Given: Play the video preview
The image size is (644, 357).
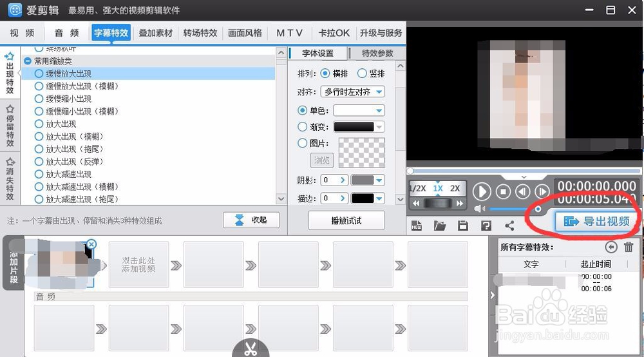Looking at the screenshot, I should 482,191.
